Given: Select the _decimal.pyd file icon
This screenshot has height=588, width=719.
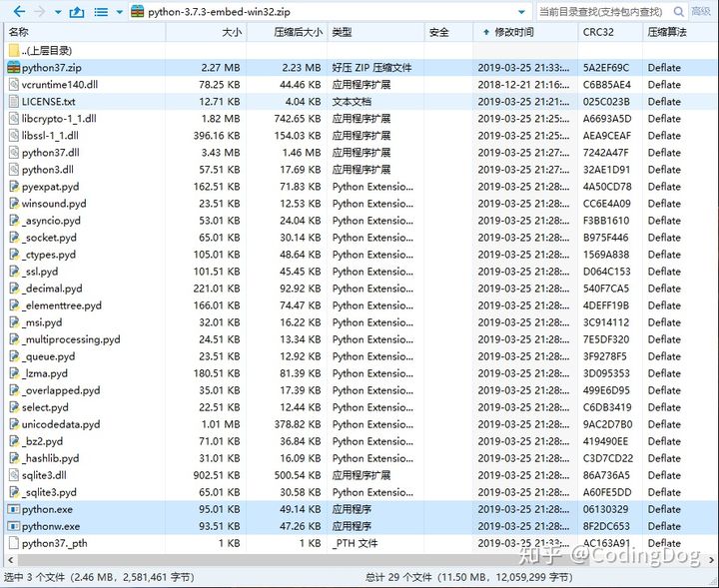Looking at the screenshot, I should (x=14, y=289).
